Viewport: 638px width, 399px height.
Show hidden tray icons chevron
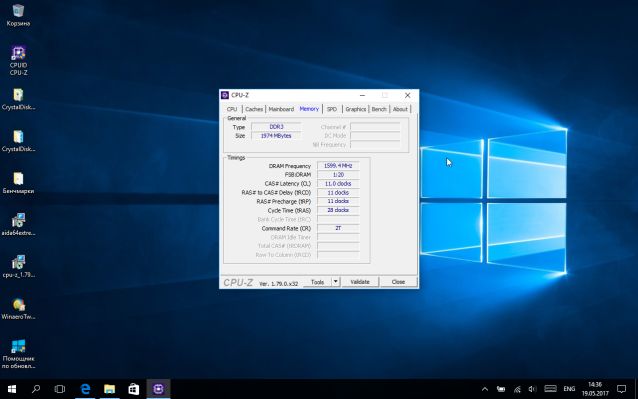point(485,389)
